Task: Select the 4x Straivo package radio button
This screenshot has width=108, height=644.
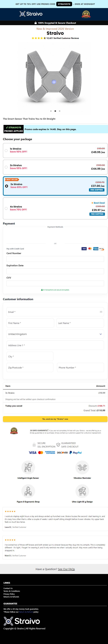Action: point(6,208)
